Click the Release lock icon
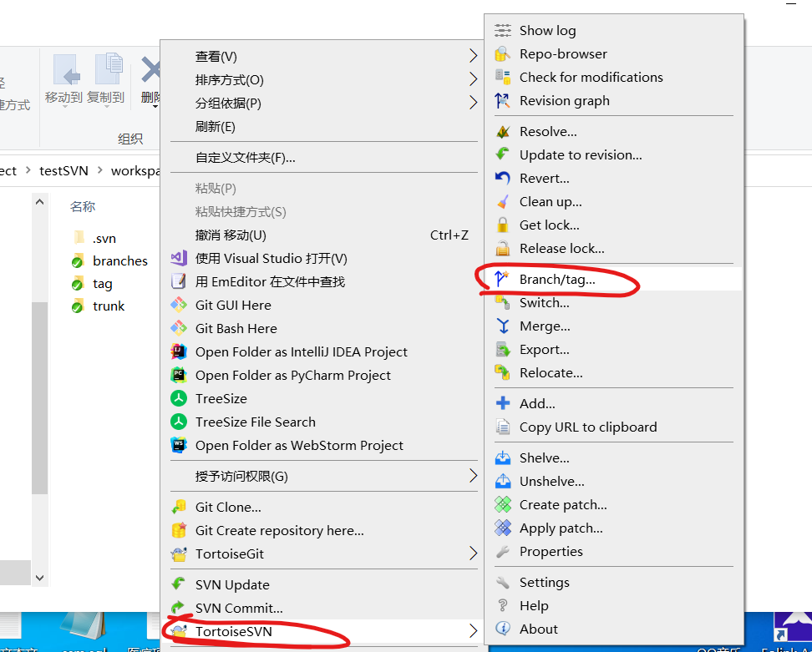The height and width of the screenshot is (652, 812). (502, 249)
